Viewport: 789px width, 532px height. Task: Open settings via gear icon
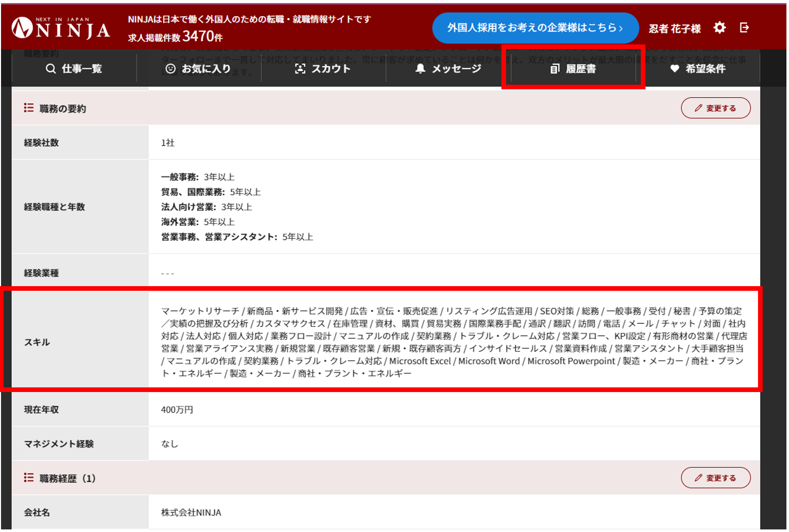pyautogui.click(x=719, y=28)
